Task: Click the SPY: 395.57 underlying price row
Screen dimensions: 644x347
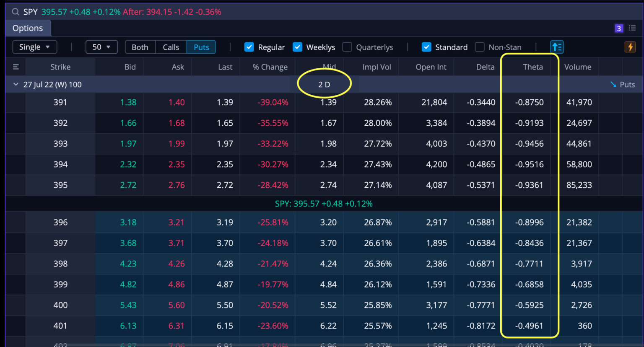Action: click(324, 204)
